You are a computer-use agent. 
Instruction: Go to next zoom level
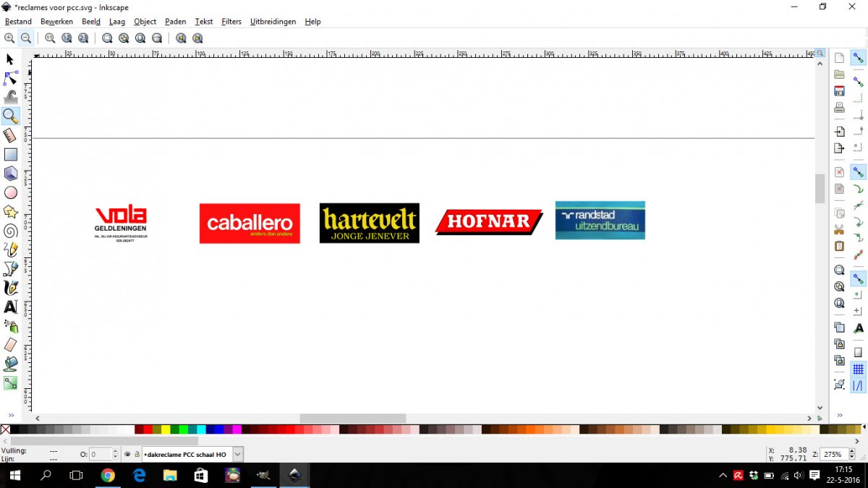(197, 38)
